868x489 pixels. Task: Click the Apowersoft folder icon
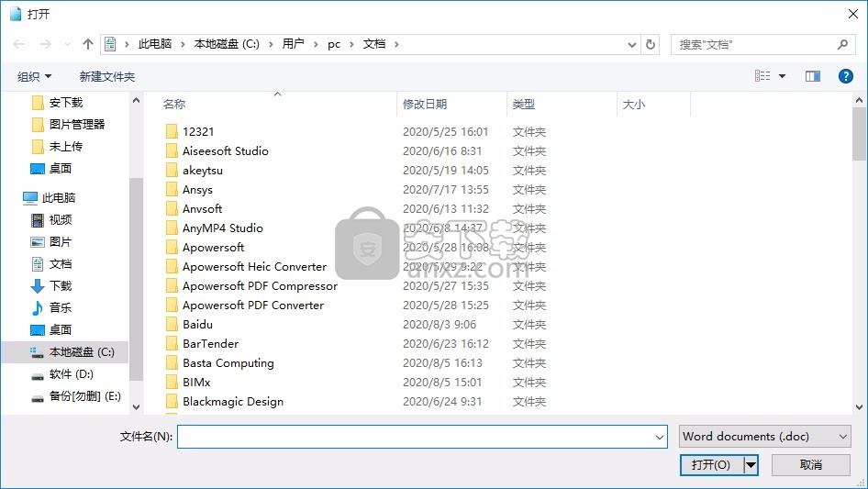click(x=172, y=248)
